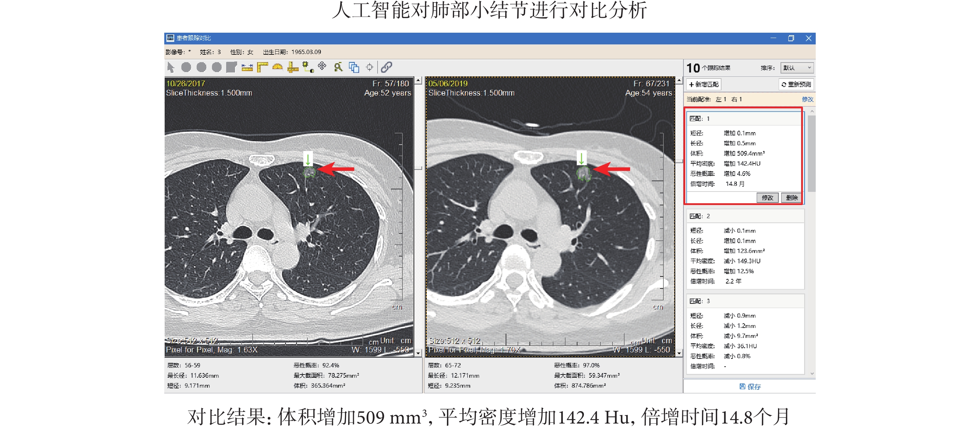Toggle the chain link sync icon
The height and width of the screenshot is (431, 980).
point(387,67)
